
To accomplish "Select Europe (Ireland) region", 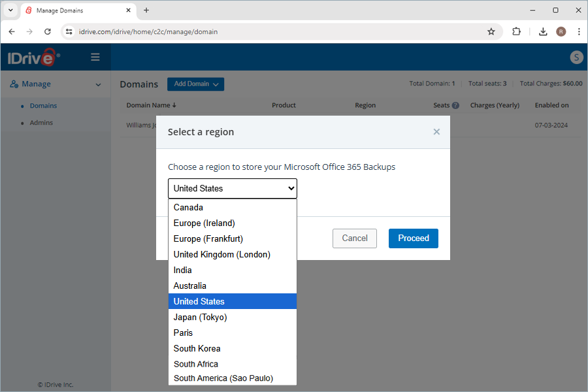I will point(233,223).
